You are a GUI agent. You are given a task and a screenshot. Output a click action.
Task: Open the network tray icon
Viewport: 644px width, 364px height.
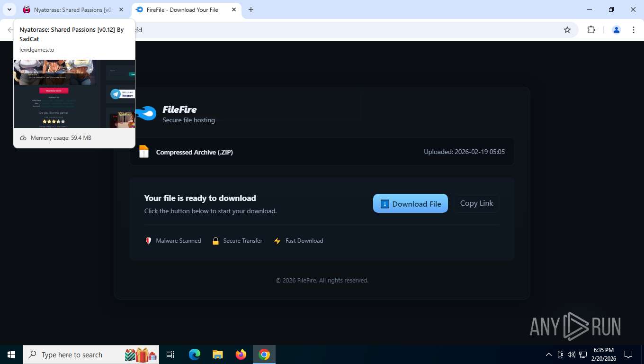583,355
